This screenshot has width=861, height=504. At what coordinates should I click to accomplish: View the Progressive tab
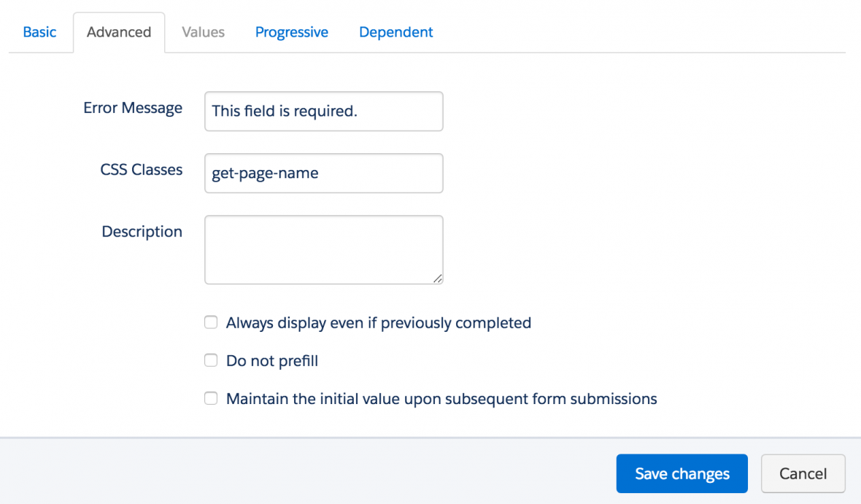pyautogui.click(x=291, y=32)
